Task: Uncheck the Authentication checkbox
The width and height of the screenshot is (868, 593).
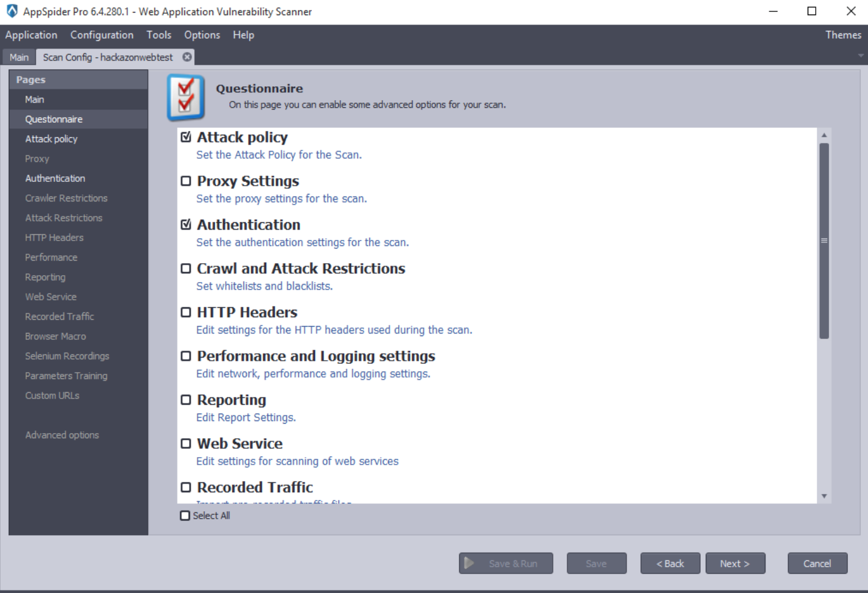Action: pyautogui.click(x=186, y=225)
